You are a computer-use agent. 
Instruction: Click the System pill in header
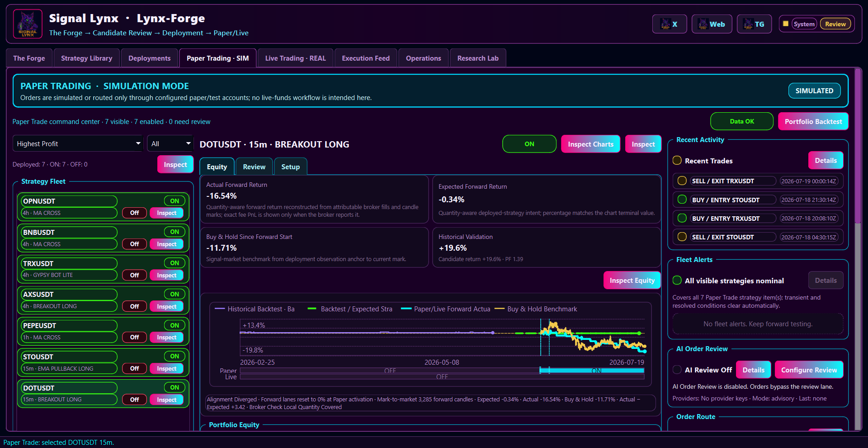click(x=804, y=24)
